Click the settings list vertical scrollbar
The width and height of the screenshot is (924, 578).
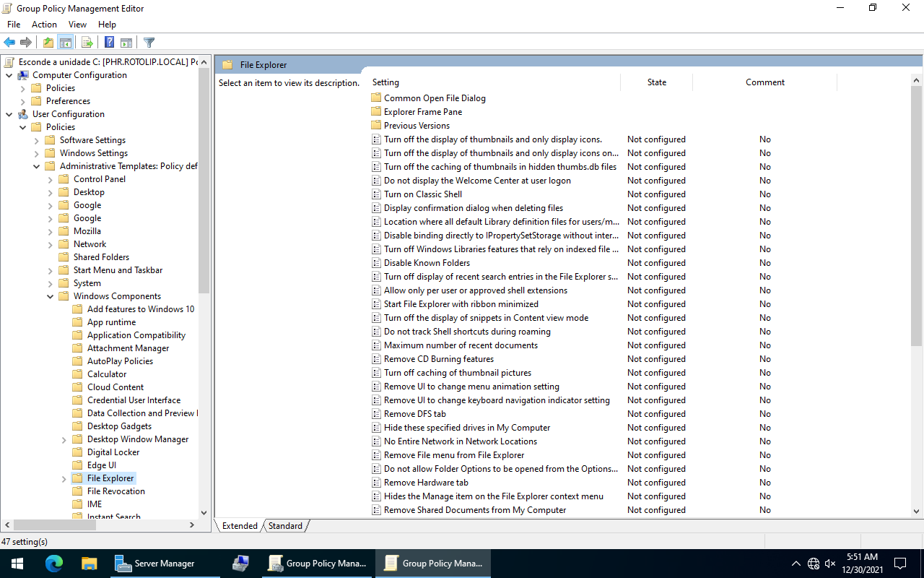click(916, 289)
